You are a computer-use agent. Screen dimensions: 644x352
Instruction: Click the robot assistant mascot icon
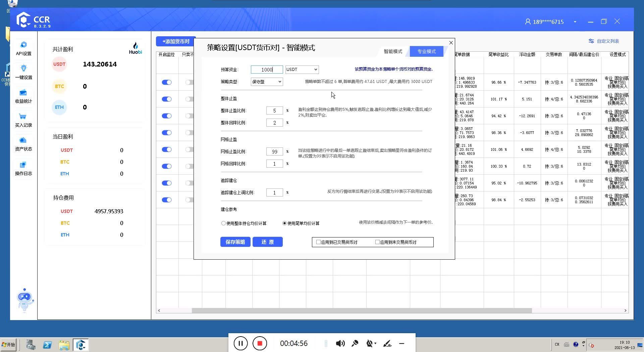tap(24, 300)
